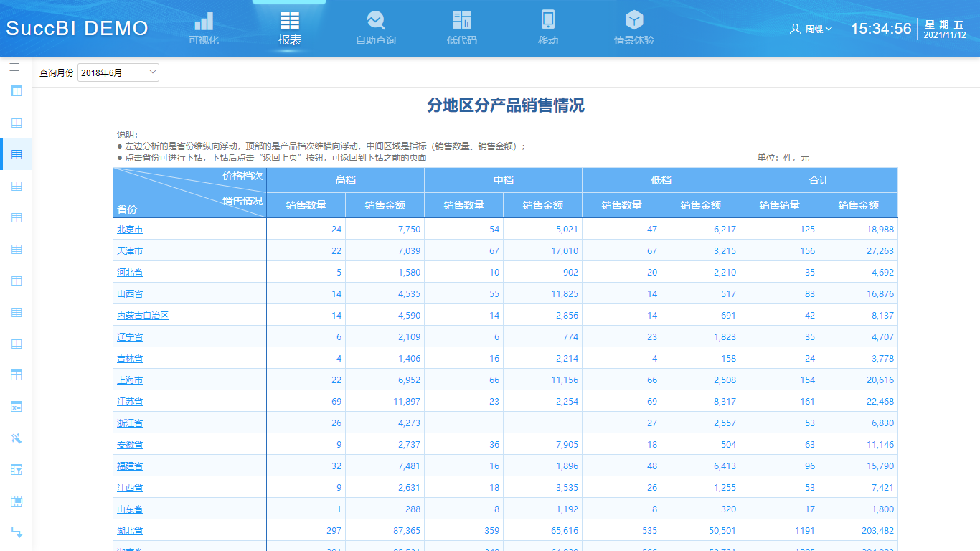Click the 单位：件，元 unit label
The width and height of the screenshot is (980, 551).
tap(783, 158)
